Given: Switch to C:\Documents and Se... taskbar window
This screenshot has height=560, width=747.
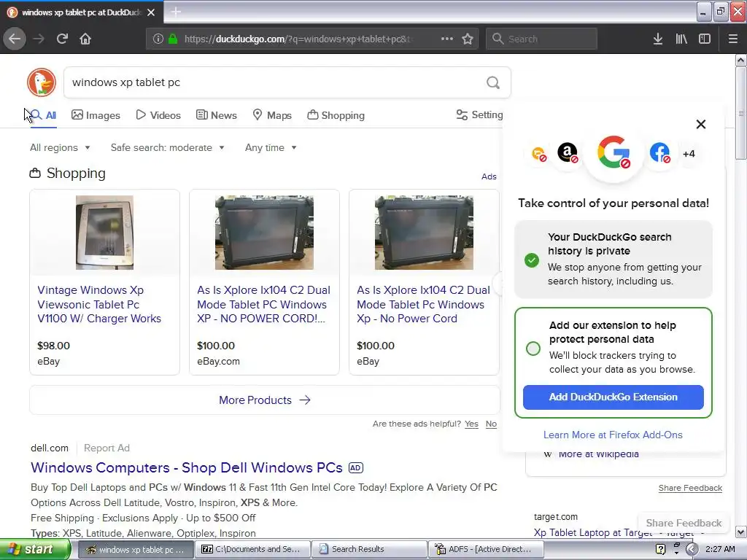Looking at the screenshot, I should tap(252, 550).
